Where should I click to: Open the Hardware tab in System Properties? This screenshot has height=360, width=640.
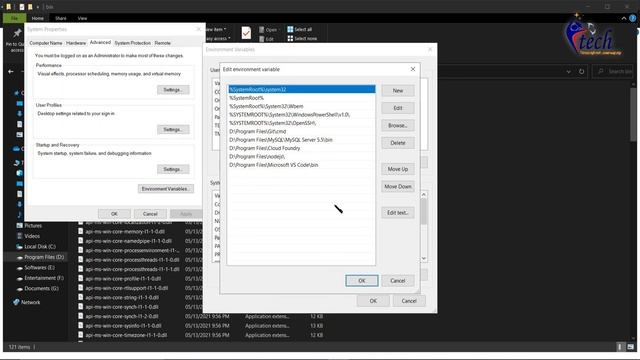(76, 43)
